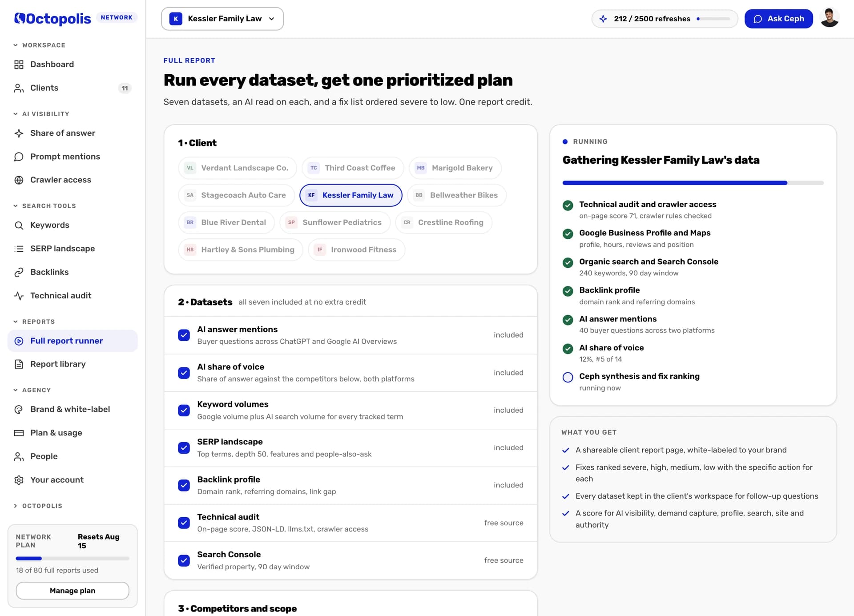The height and width of the screenshot is (616, 854).
Task: Select Third Coast Coffee as client
Action: click(x=352, y=168)
